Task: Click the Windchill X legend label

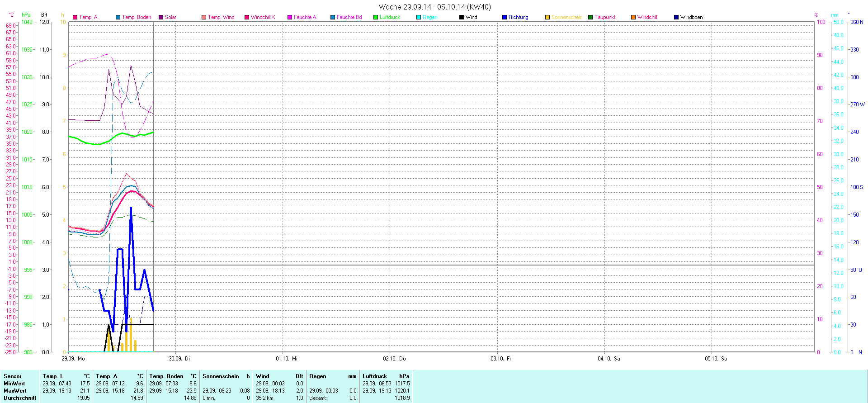Action: pos(263,17)
